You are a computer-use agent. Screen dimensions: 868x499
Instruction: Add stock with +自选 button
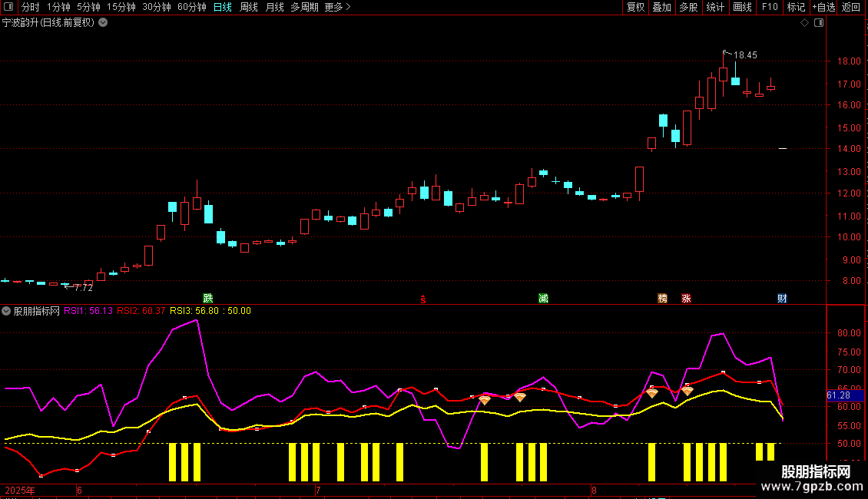pyautogui.click(x=823, y=7)
